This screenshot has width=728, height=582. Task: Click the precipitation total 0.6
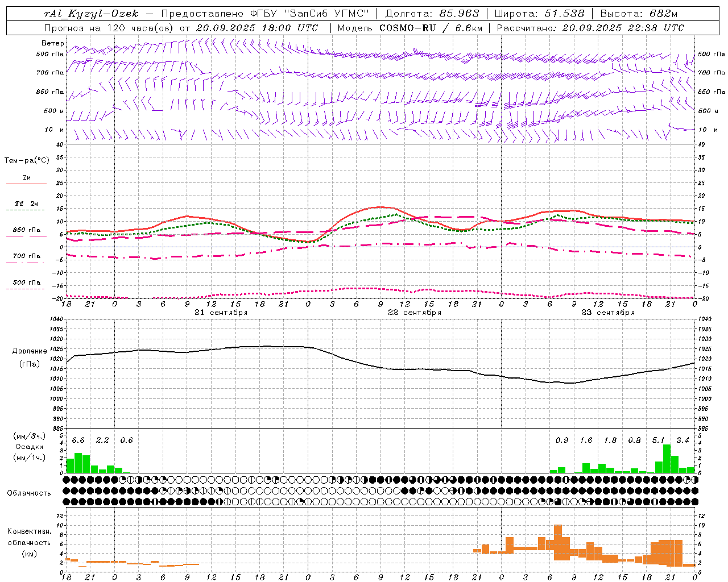coord(126,440)
